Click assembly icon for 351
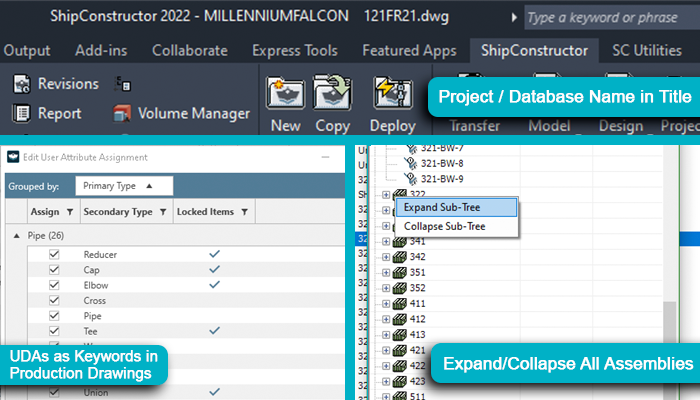The image size is (700, 400). tap(400, 273)
